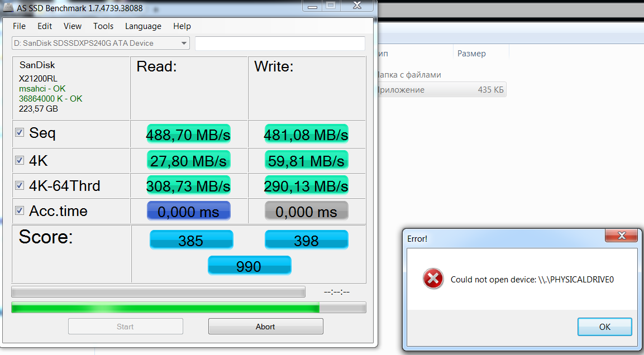Viewport: 644px width, 355px height.
Task: Click the red error icon in dialog
Action: pyautogui.click(x=433, y=279)
